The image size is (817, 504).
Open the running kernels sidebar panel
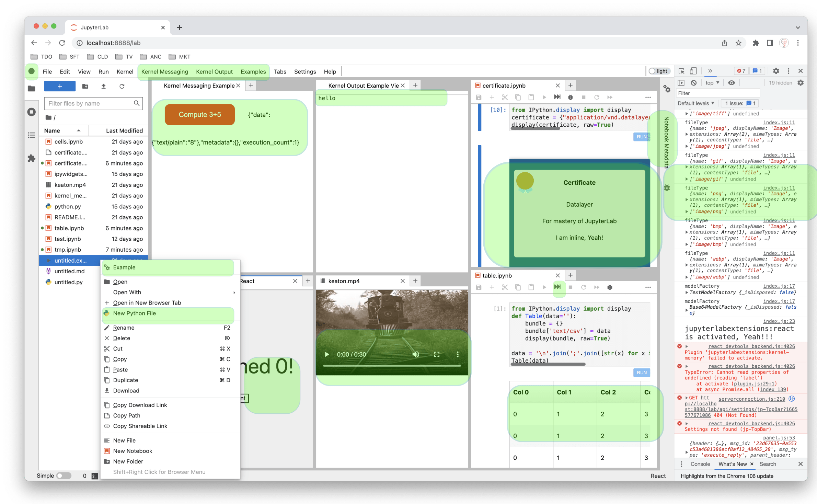(31, 112)
